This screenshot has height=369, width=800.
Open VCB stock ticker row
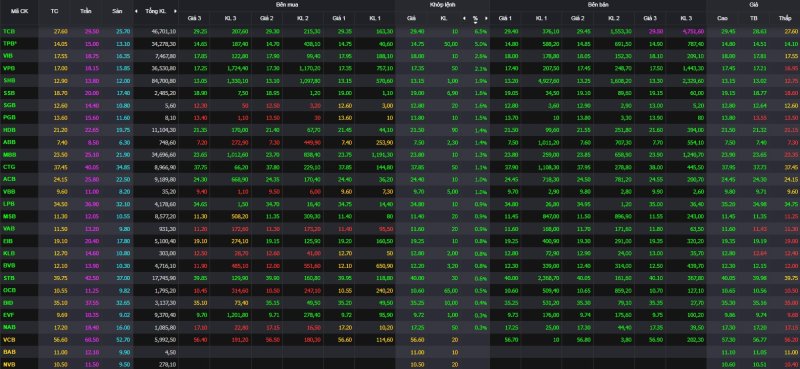pyautogui.click(x=8, y=339)
